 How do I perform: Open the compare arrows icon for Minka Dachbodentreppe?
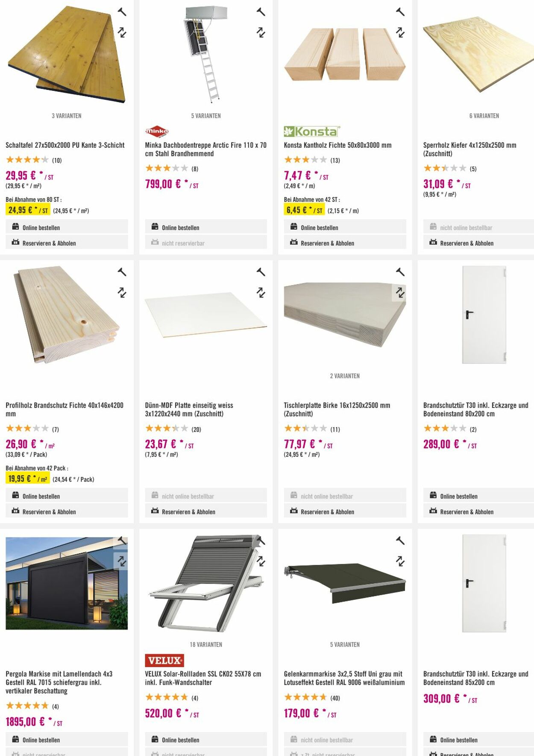[261, 32]
